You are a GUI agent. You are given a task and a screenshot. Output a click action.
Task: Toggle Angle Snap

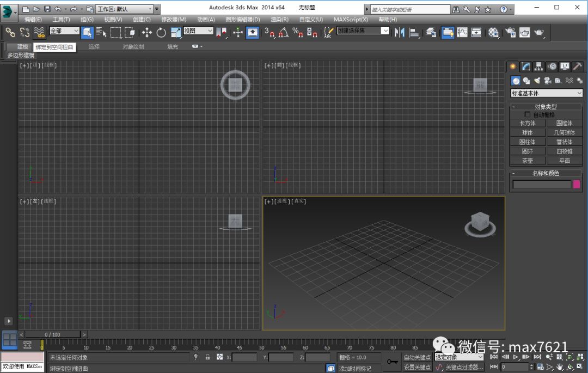[284, 33]
